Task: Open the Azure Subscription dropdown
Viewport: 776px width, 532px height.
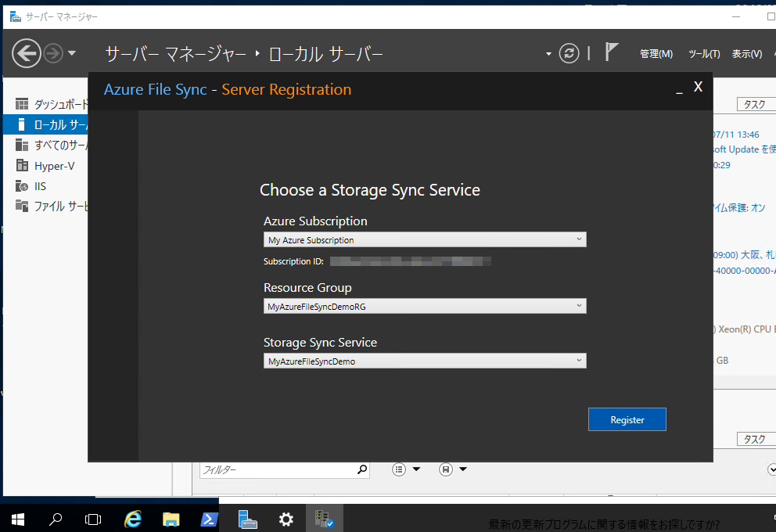Action: click(580, 239)
